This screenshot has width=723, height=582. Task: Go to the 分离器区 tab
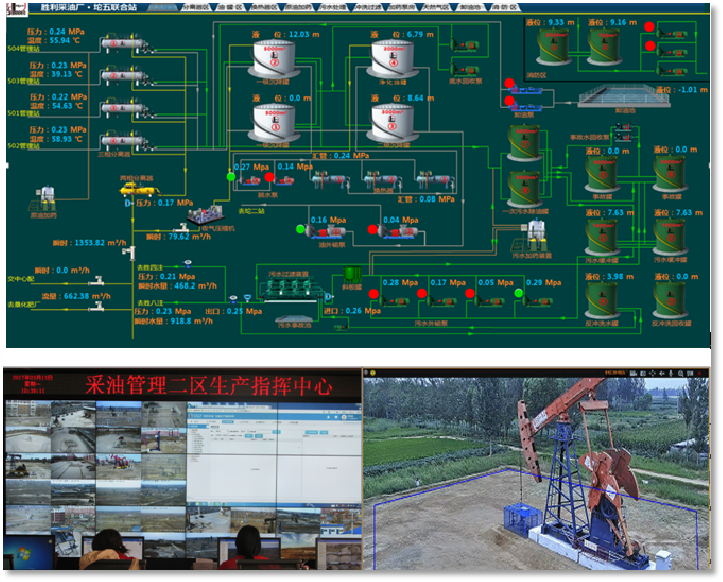[x=194, y=7]
